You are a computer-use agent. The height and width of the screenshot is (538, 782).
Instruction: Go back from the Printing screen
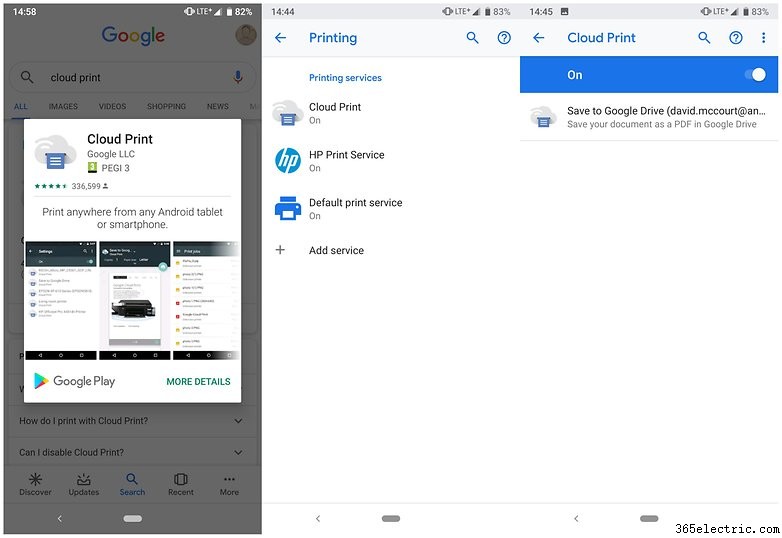point(281,38)
